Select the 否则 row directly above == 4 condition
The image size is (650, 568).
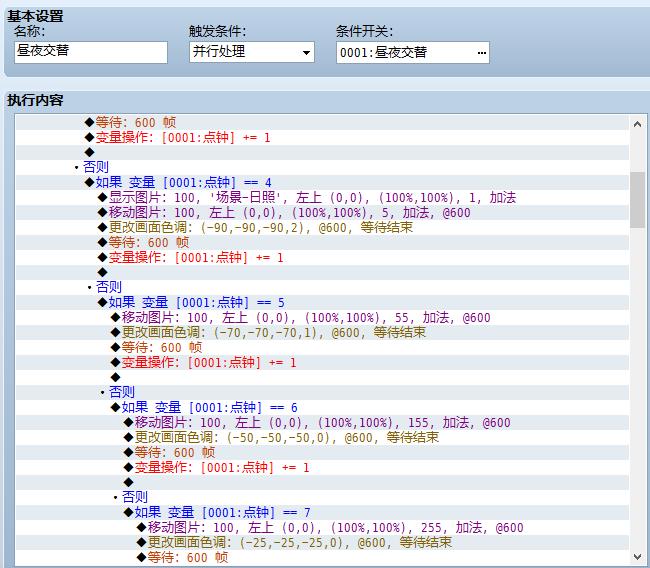click(x=322, y=167)
